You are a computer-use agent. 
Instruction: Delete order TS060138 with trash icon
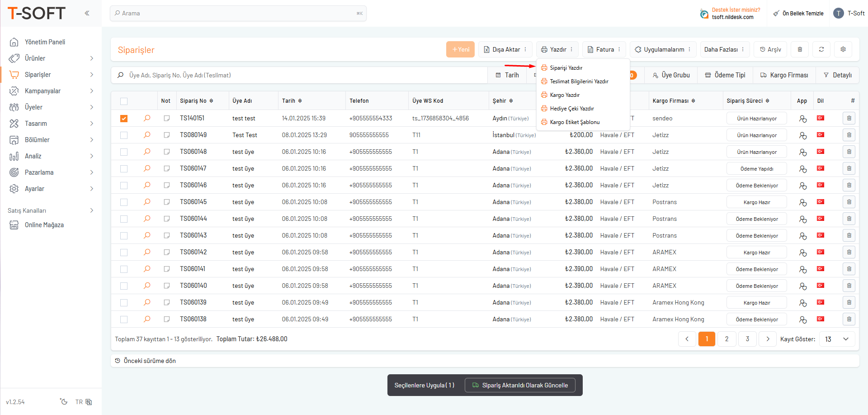[x=849, y=319]
